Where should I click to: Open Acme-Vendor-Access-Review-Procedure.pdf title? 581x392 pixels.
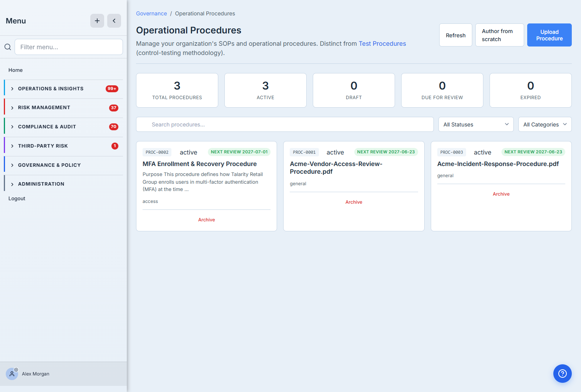coord(336,168)
